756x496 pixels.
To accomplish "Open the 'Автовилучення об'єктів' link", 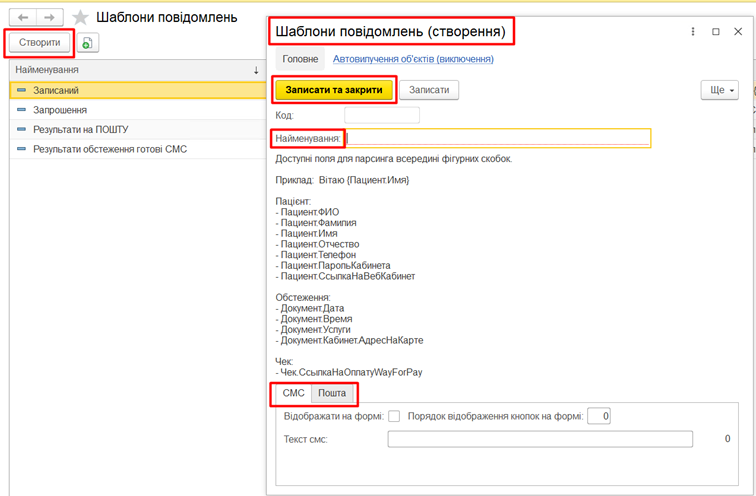I will [412, 59].
